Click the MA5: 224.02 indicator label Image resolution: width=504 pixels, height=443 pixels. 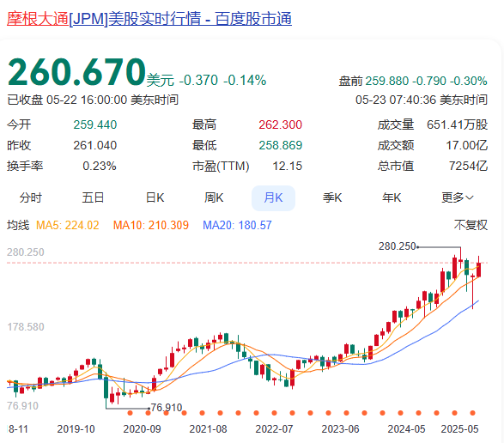68,225
